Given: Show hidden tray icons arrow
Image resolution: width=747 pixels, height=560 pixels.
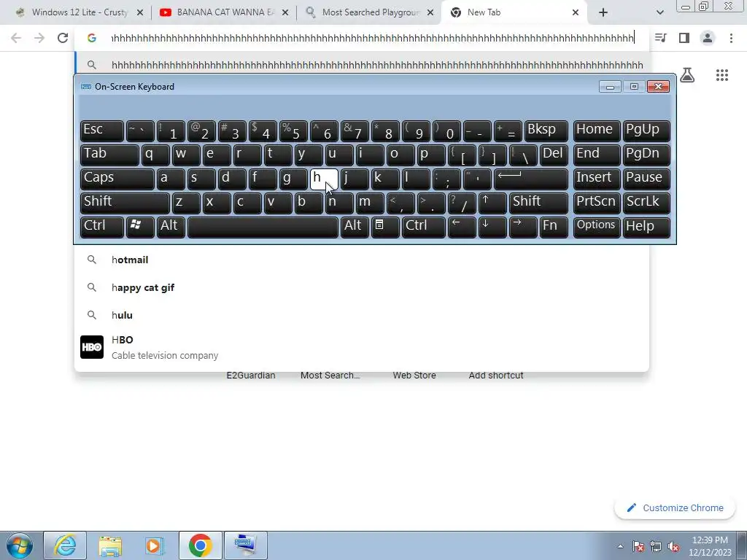Looking at the screenshot, I should click(x=620, y=547).
